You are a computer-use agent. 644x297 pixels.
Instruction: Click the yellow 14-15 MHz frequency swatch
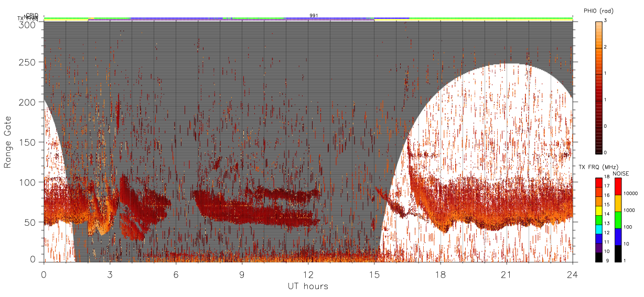tap(599, 210)
